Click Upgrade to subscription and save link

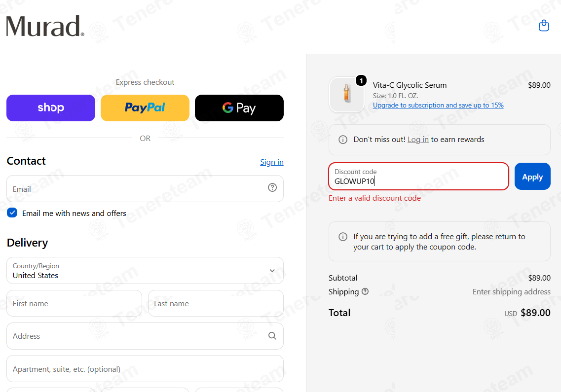[x=438, y=105]
